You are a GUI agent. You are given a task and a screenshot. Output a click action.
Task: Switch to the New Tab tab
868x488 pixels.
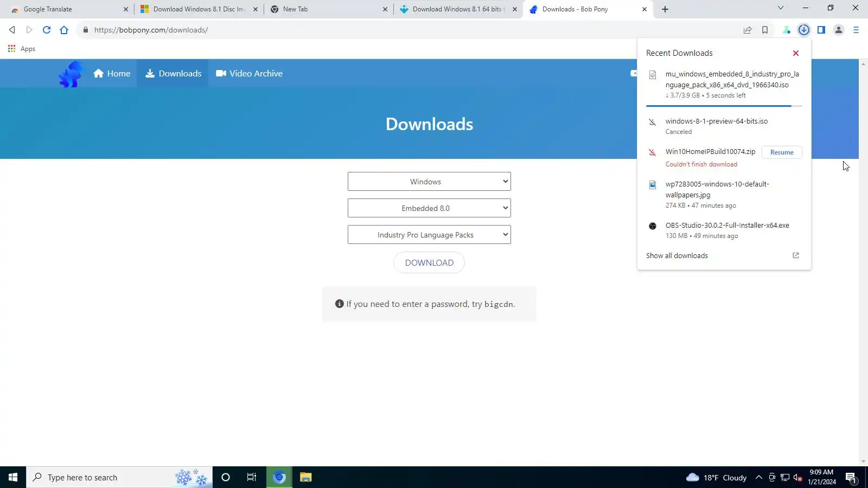(x=328, y=9)
